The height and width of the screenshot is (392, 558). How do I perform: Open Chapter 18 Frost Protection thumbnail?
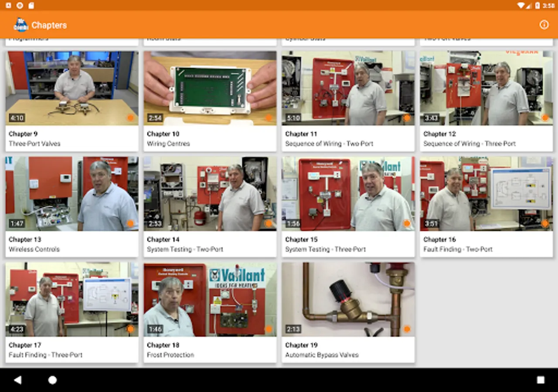(x=210, y=299)
